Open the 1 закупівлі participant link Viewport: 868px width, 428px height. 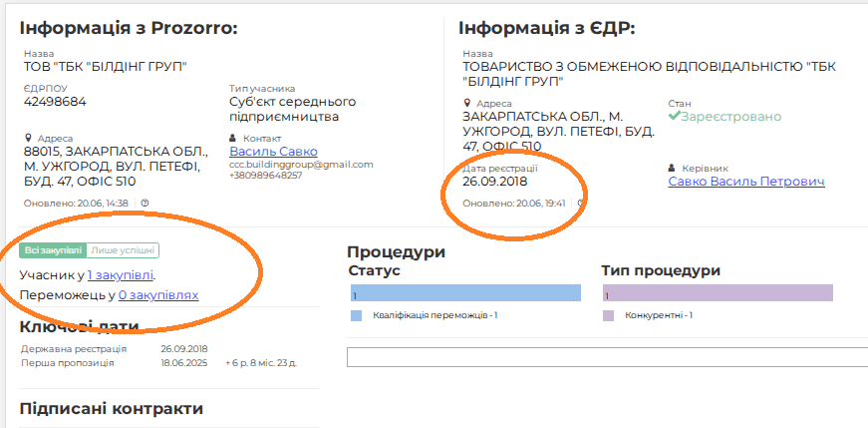tap(121, 274)
